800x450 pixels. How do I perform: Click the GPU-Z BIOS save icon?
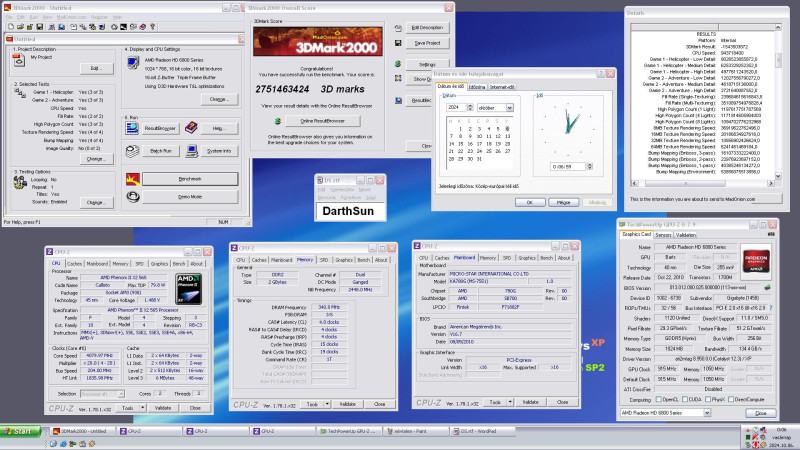click(767, 288)
